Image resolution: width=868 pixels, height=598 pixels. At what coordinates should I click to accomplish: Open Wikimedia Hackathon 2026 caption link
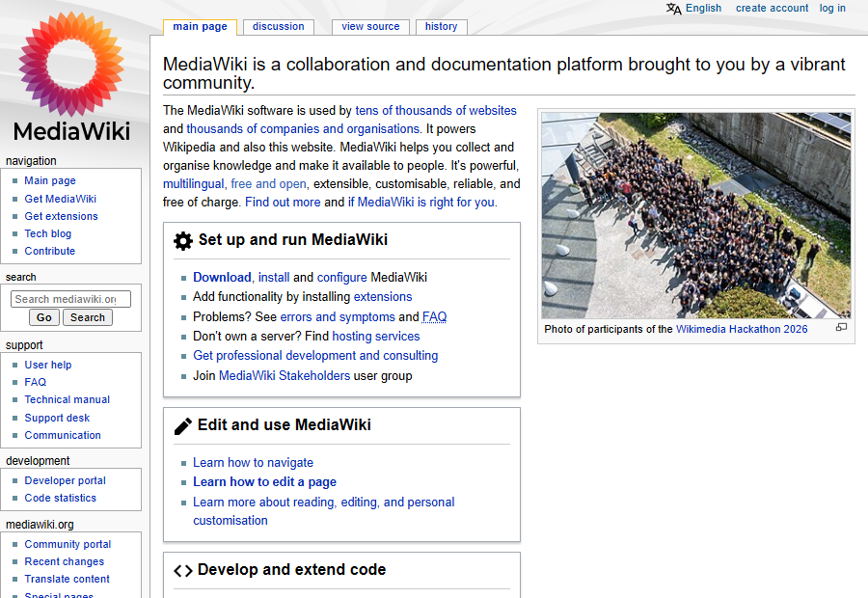[x=742, y=329]
